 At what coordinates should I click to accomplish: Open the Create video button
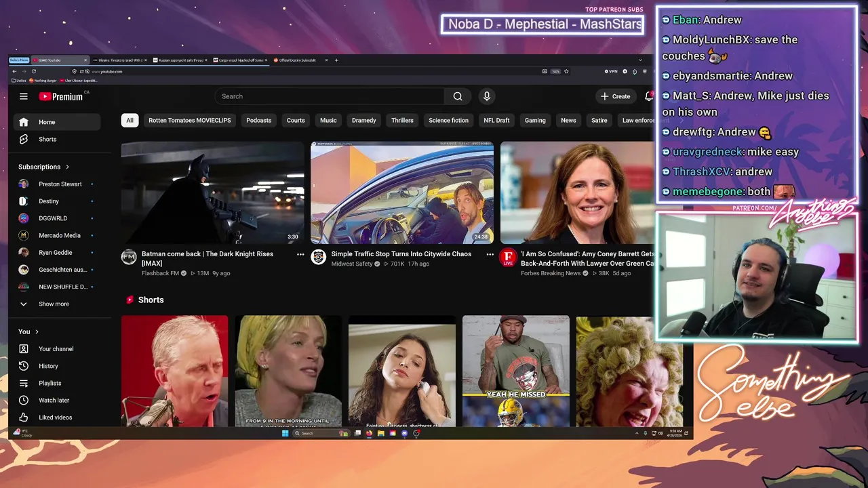615,96
